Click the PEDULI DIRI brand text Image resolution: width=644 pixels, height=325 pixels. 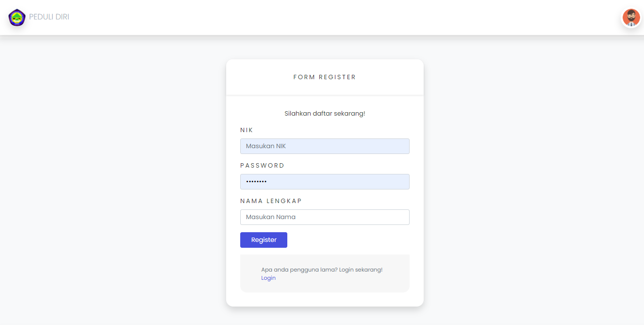coord(49,17)
